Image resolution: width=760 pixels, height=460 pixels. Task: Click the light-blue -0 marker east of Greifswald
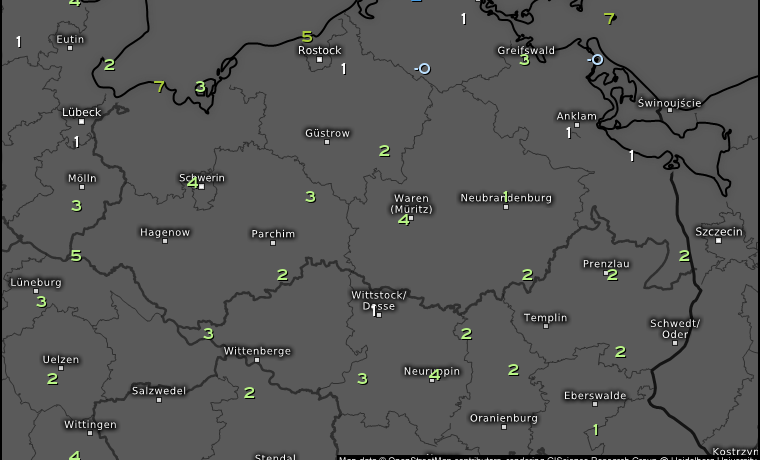pyautogui.click(x=597, y=60)
